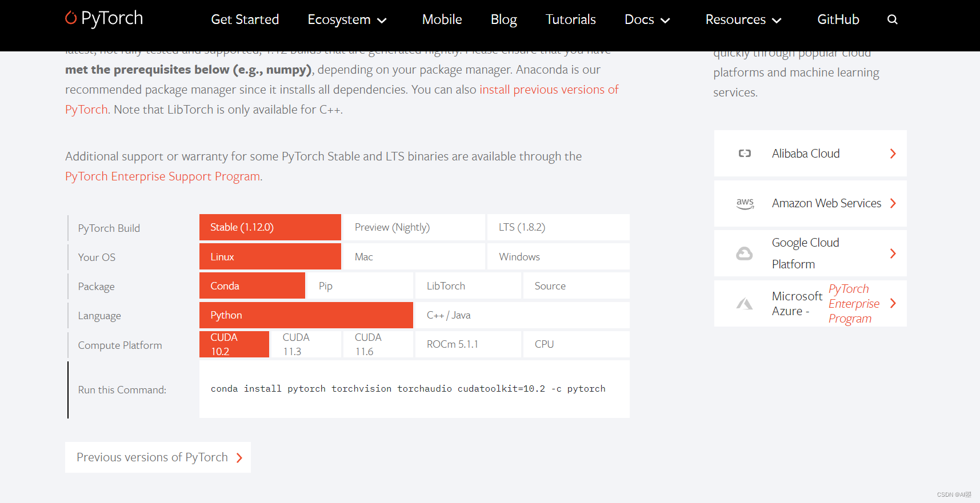980x503 pixels.
Task: Open Get Started in navigation
Action: click(x=245, y=20)
